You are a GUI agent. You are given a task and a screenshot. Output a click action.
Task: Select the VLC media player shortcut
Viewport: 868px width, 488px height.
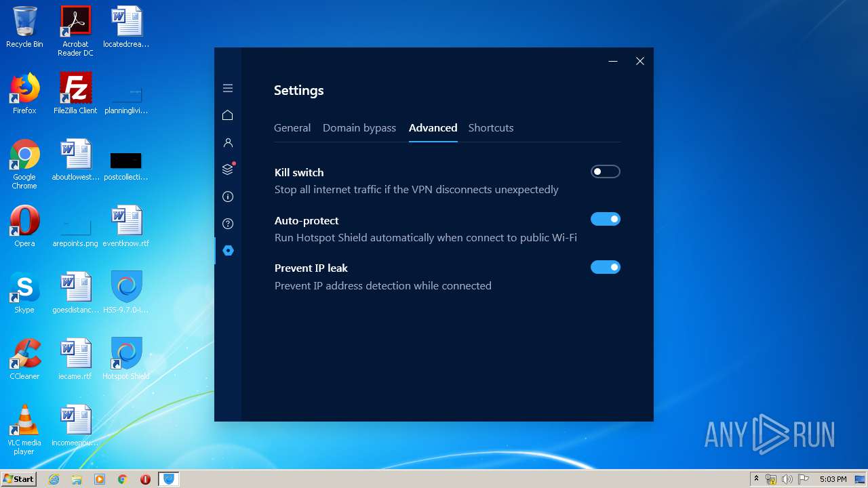[24, 430]
